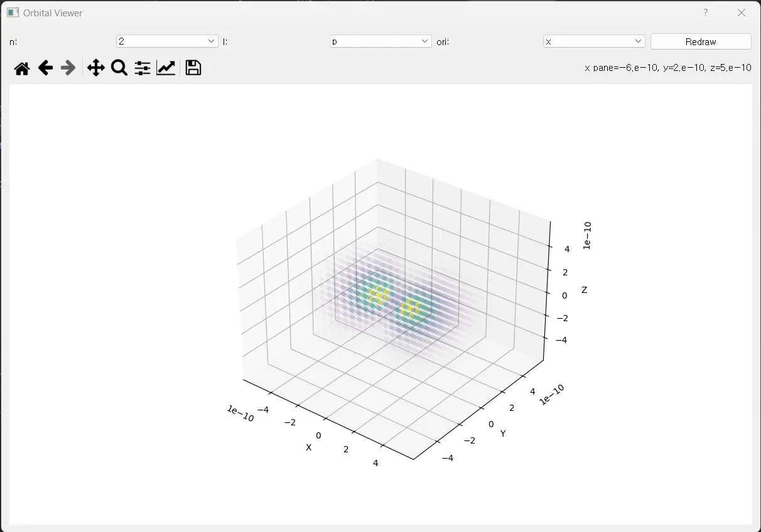Screen dimensions: 761x532
Task: Click the 'ori:' label
Action: (x=443, y=42)
